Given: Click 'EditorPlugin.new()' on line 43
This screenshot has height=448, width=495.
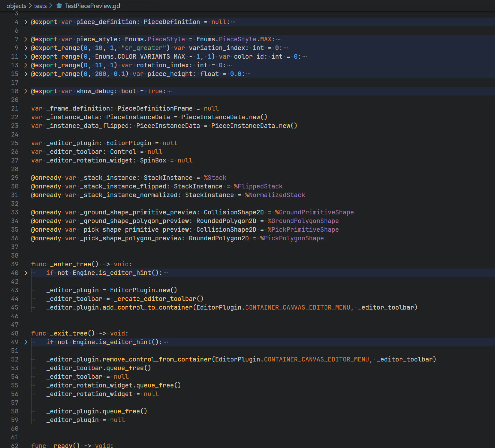Looking at the screenshot, I should pos(144,290).
